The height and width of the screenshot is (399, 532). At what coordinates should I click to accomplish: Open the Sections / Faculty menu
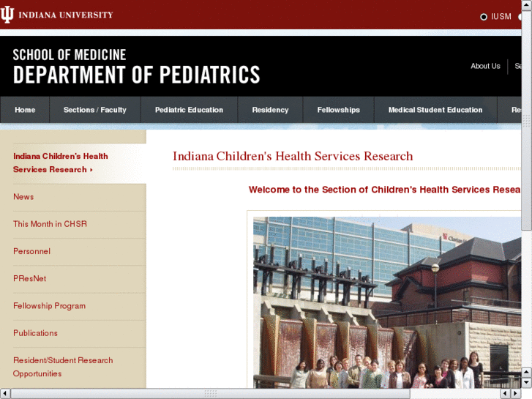(x=95, y=110)
